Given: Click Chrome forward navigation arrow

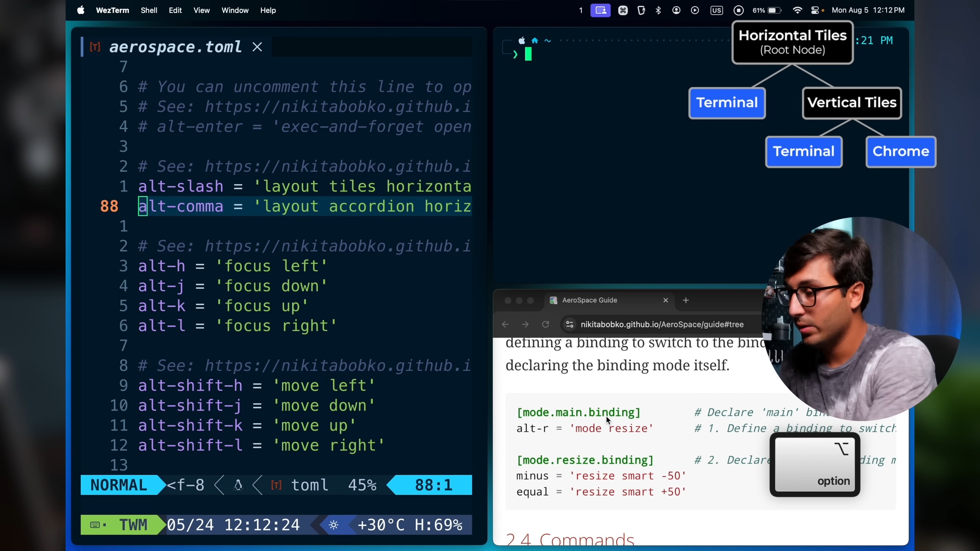Looking at the screenshot, I should click(x=525, y=324).
